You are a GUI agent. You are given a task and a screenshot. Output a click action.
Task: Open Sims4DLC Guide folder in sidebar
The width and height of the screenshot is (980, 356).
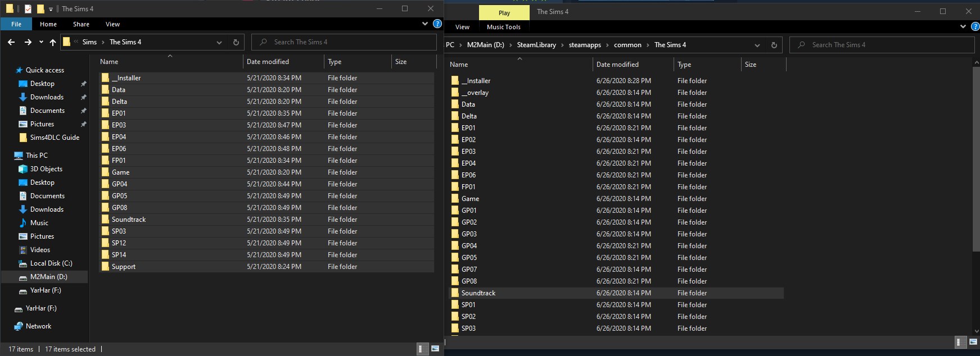point(55,138)
